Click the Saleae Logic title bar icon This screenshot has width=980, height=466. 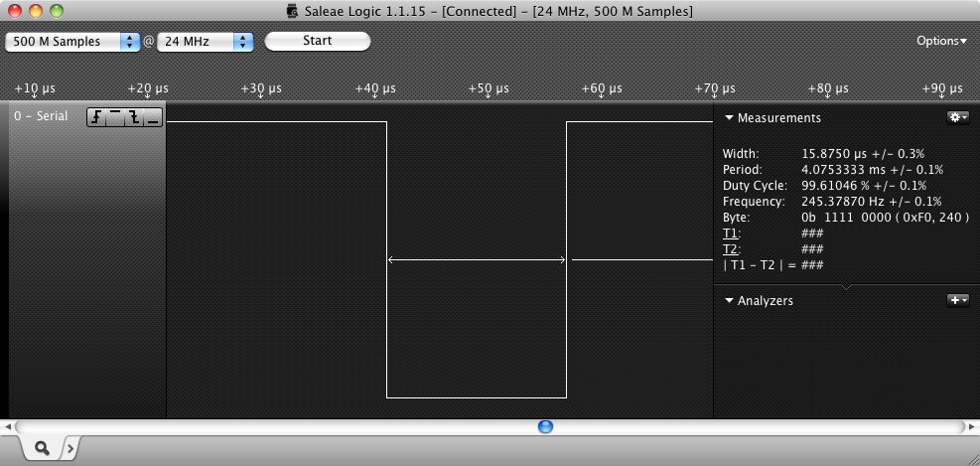click(x=292, y=11)
